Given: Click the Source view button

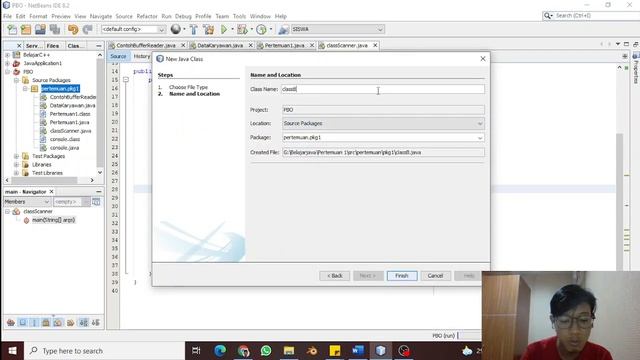Looking at the screenshot, I should 118,56.
